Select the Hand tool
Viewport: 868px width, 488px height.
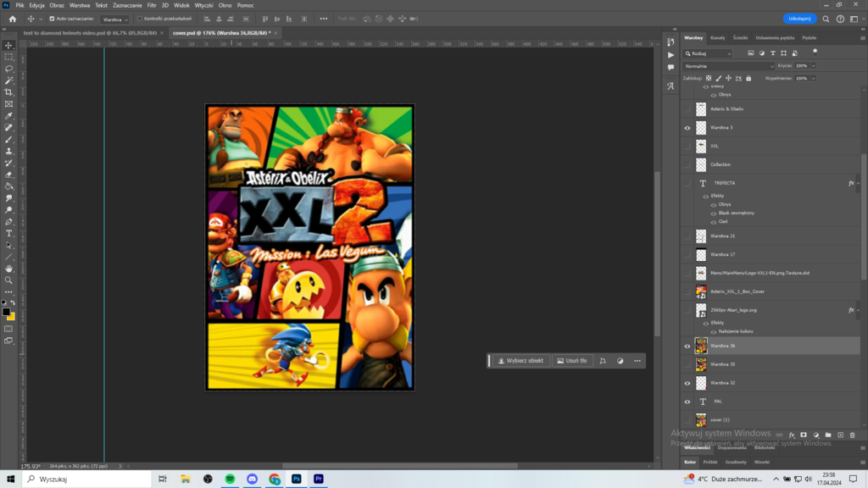(x=8, y=269)
